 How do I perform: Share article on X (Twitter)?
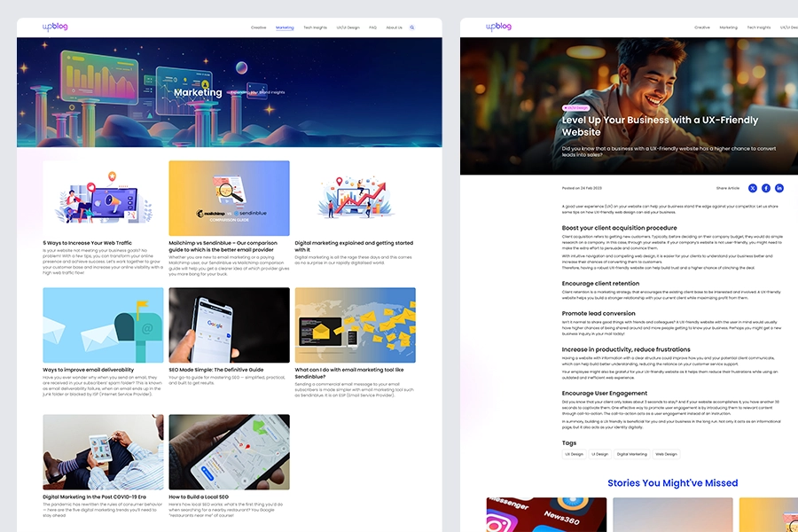[x=753, y=188]
